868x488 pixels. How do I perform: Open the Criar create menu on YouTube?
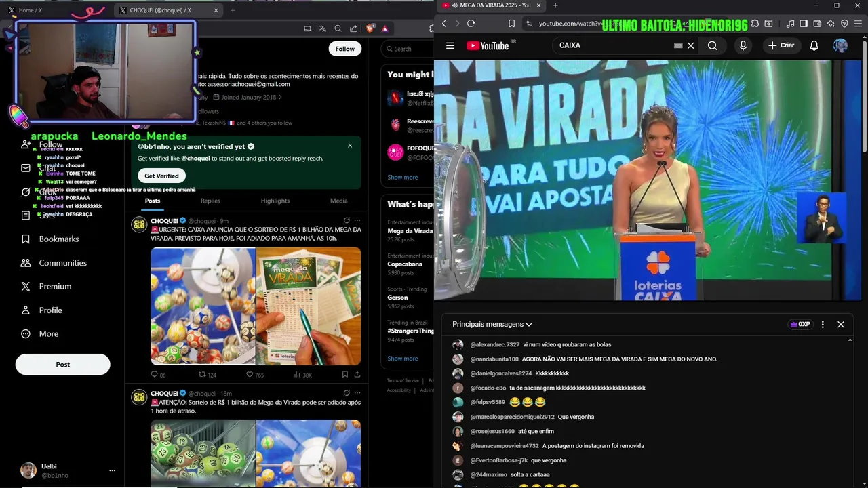tap(781, 45)
